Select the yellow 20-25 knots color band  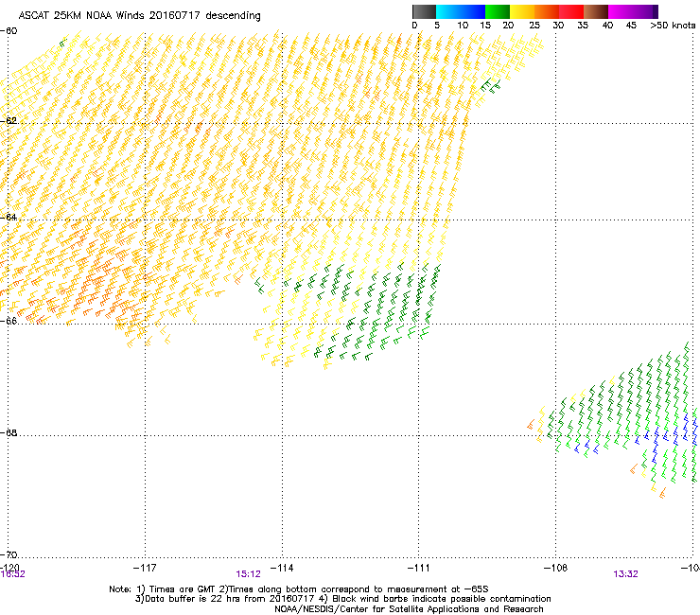click(x=522, y=11)
